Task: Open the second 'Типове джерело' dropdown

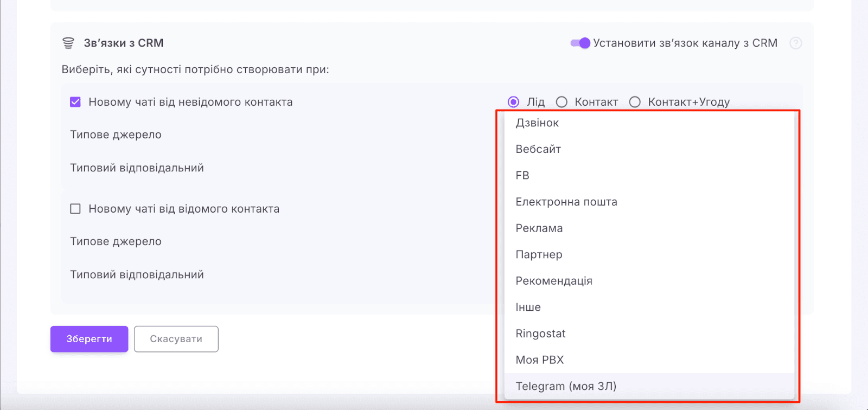Action: (116, 241)
